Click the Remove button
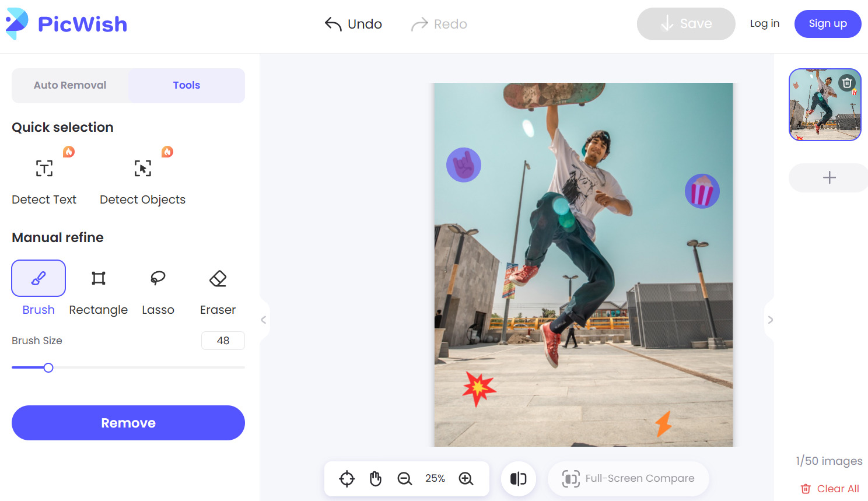 (128, 423)
